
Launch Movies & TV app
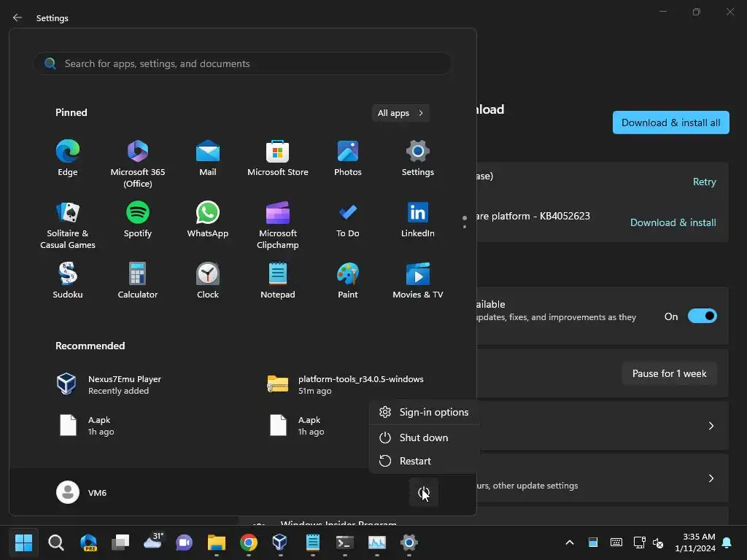tap(418, 281)
